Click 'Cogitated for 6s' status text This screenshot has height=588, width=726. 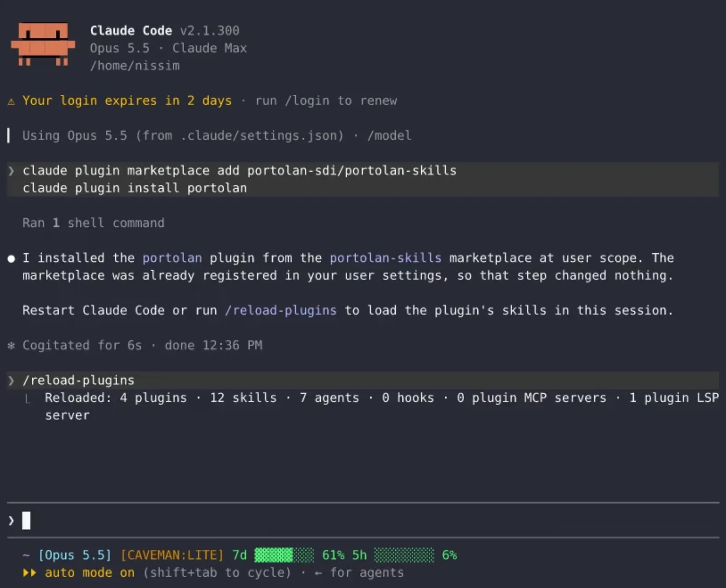(82, 345)
